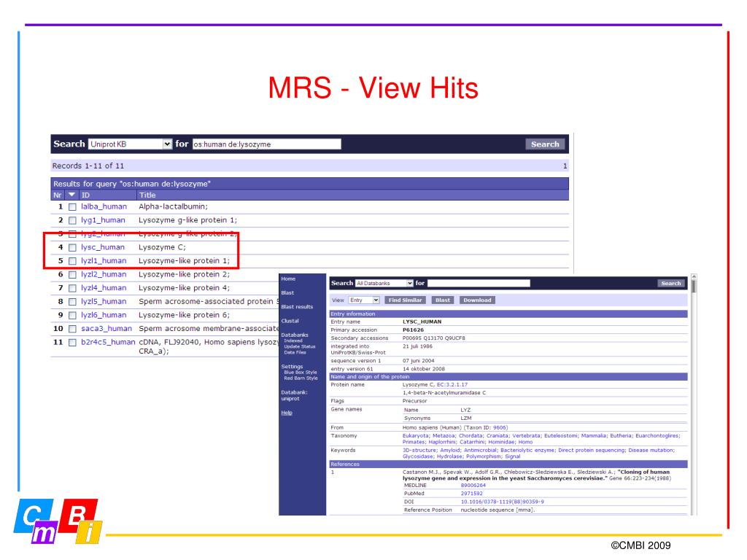The height and width of the screenshot is (560, 747).
Task: Open MEDLINE 89006264 link
Action: click(473, 485)
